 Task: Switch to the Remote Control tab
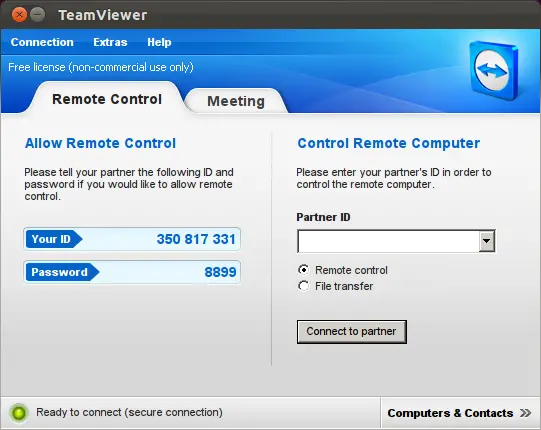tap(107, 99)
